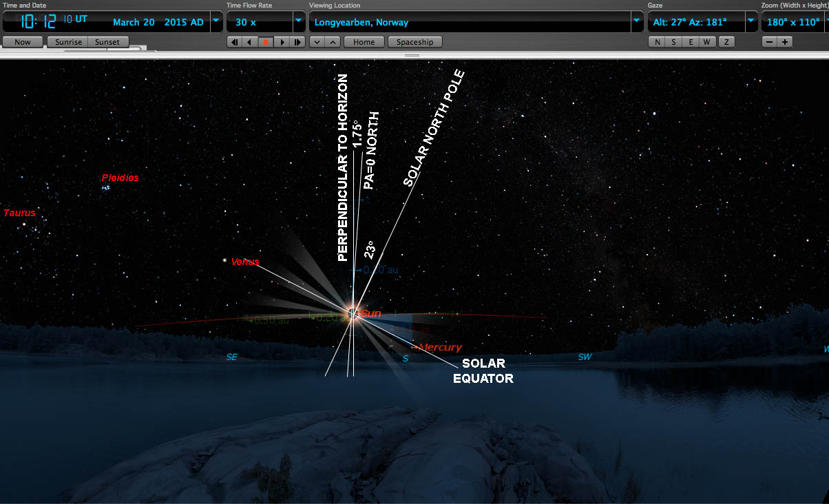
Task: Point gaze at Zenith with Z button
Action: pos(725,42)
